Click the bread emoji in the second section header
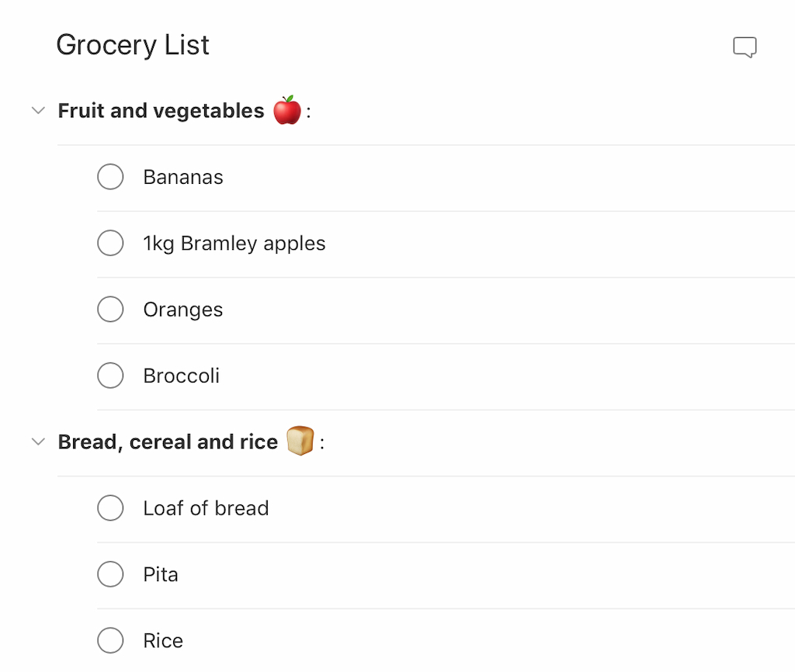 (x=301, y=440)
